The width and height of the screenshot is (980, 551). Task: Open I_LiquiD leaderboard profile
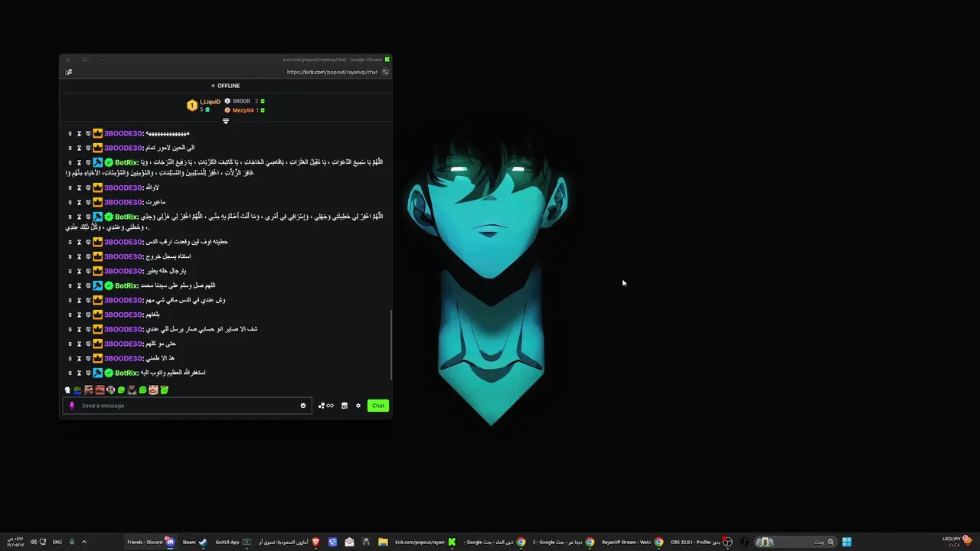(204, 106)
